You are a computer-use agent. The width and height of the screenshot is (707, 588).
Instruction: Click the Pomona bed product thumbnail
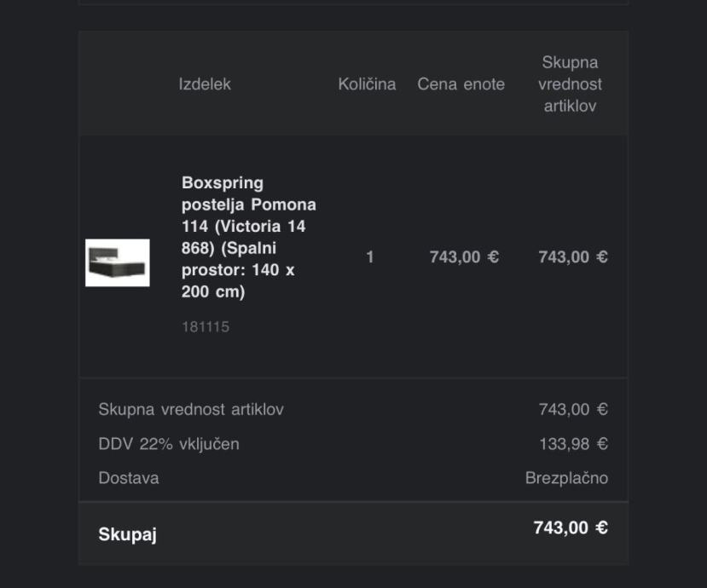[118, 262]
